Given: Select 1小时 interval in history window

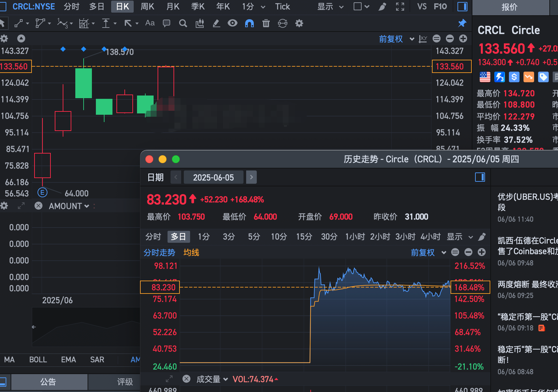Looking at the screenshot, I should [355, 236].
